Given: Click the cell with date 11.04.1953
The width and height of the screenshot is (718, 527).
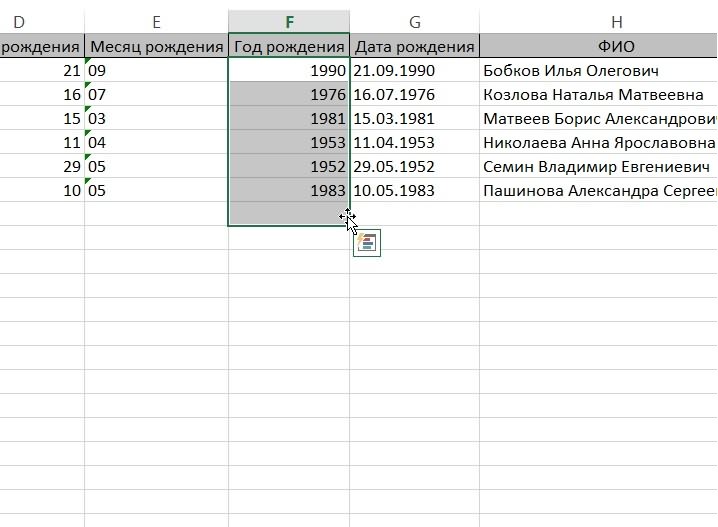Looking at the screenshot, I should (414, 142).
